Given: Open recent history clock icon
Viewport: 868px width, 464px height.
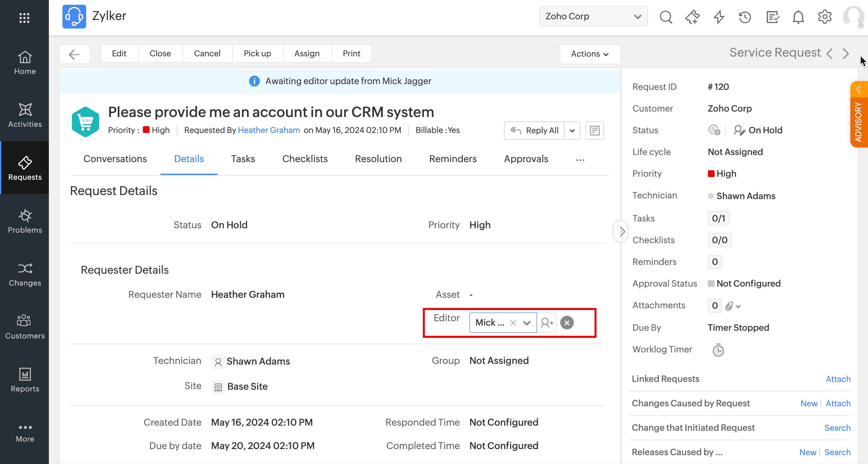Looking at the screenshot, I should (745, 17).
